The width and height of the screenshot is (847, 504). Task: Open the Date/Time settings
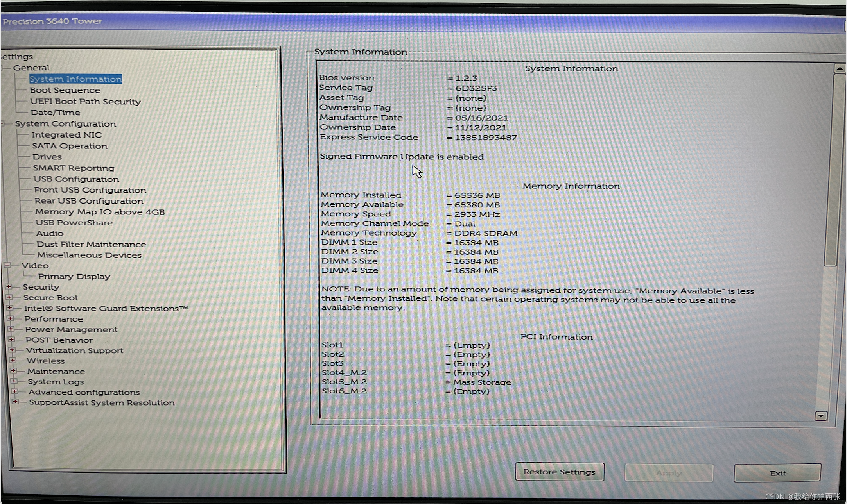click(x=56, y=113)
